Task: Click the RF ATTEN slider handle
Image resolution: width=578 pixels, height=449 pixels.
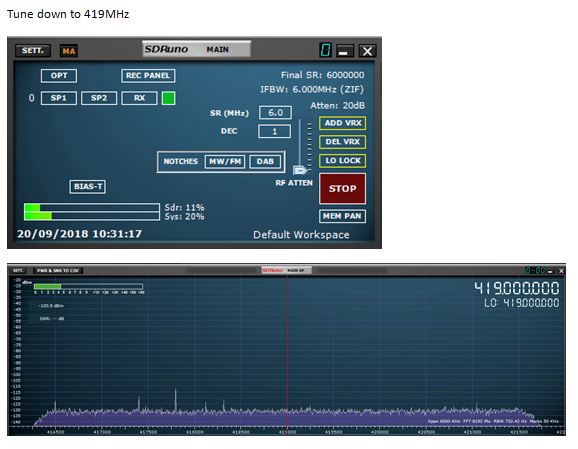Action: pos(299,170)
